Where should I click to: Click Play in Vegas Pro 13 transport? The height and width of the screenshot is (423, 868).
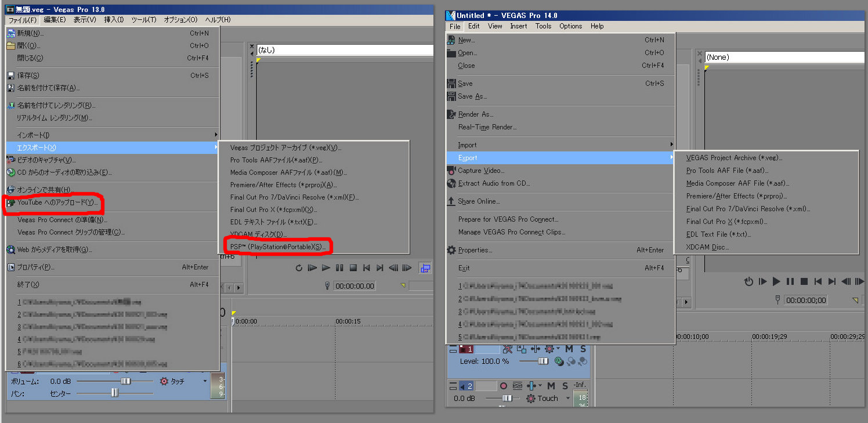[325, 267]
